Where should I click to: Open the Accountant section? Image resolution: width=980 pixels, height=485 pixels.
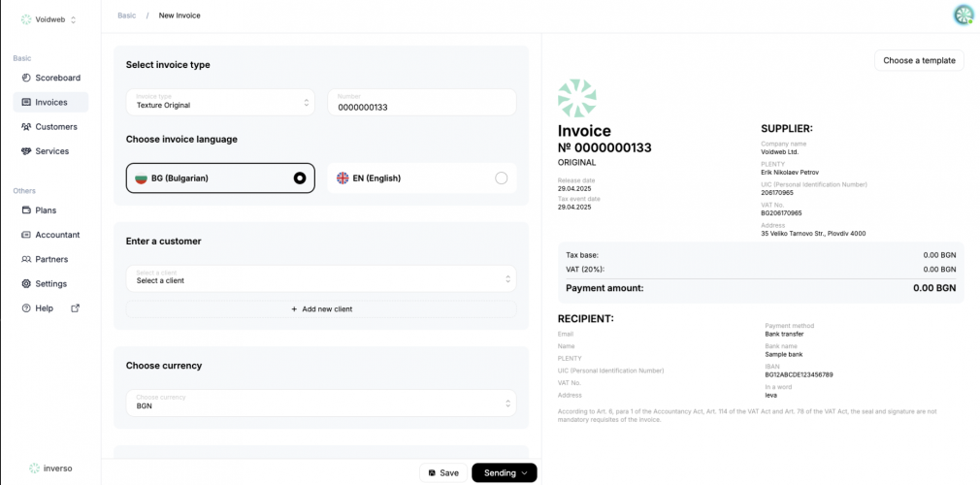pyautogui.click(x=50, y=235)
